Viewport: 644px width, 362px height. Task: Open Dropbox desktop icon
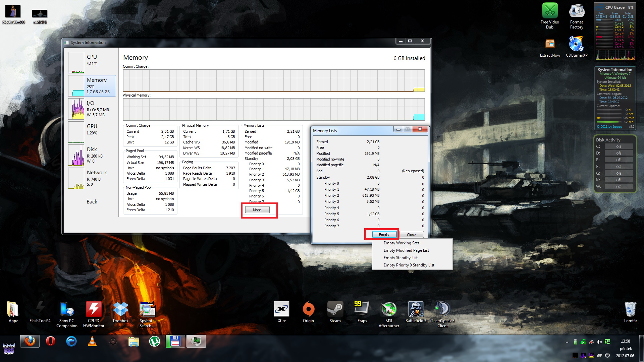pos(120,312)
